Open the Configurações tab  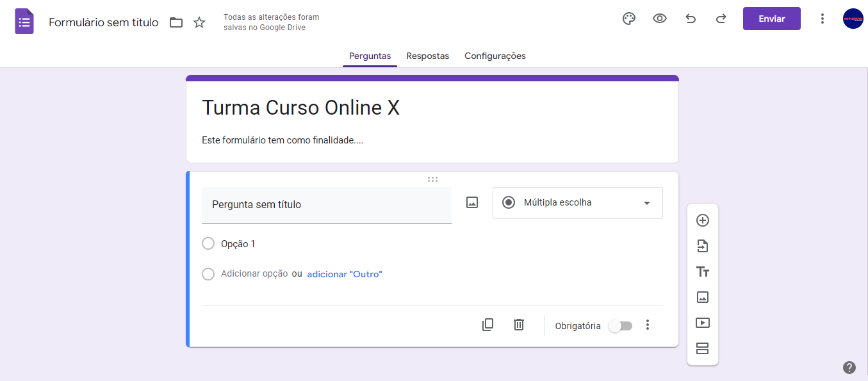tap(495, 56)
